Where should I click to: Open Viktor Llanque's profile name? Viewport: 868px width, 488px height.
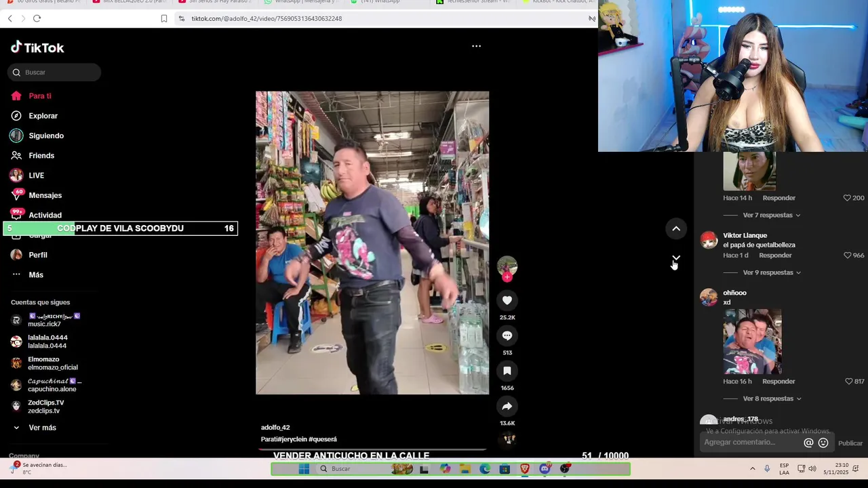pos(745,235)
